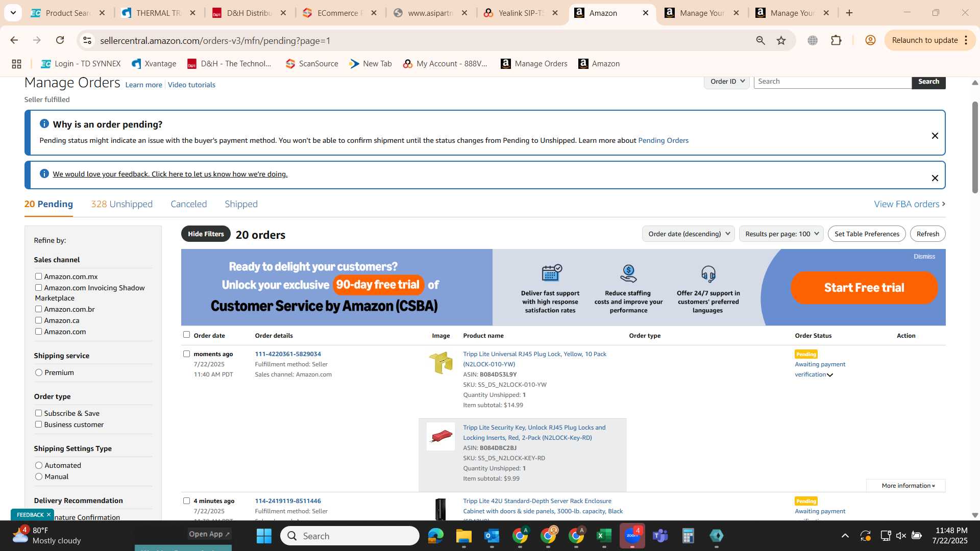Check the Subscribe & Save order type
The image size is (980, 551).
(x=38, y=413)
